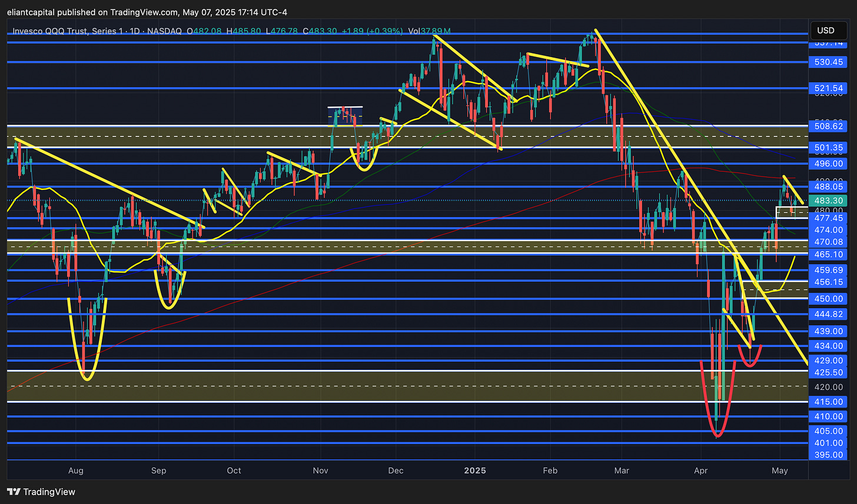The width and height of the screenshot is (857, 504).
Task: Click the Aug label on time axis
Action: (x=76, y=470)
